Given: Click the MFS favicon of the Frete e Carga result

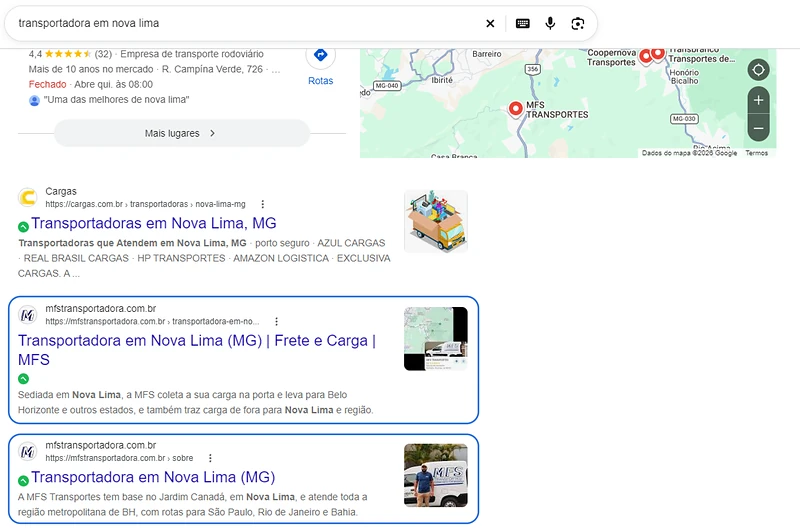Looking at the screenshot, I should click(x=28, y=315).
